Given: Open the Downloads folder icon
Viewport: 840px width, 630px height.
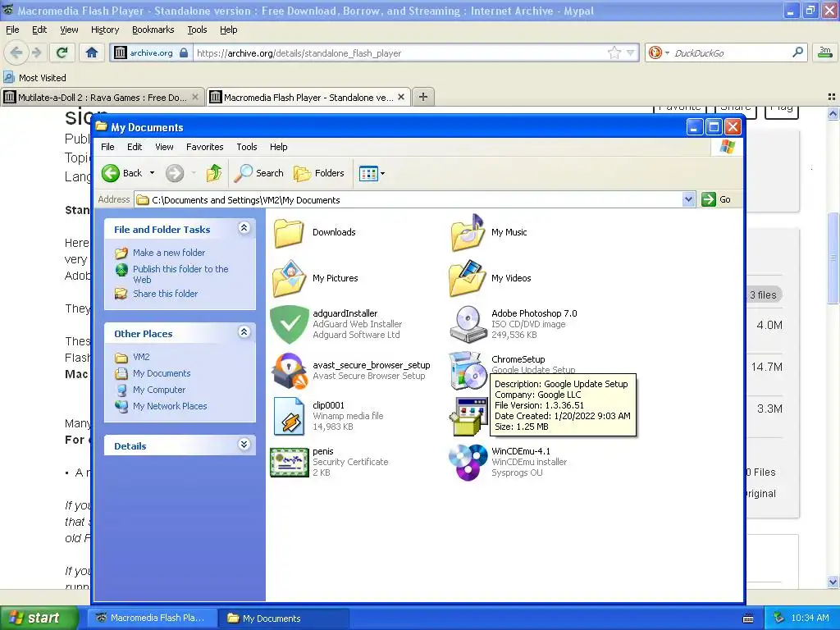Looking at the screenshot, I should click(x=289, y=232).
